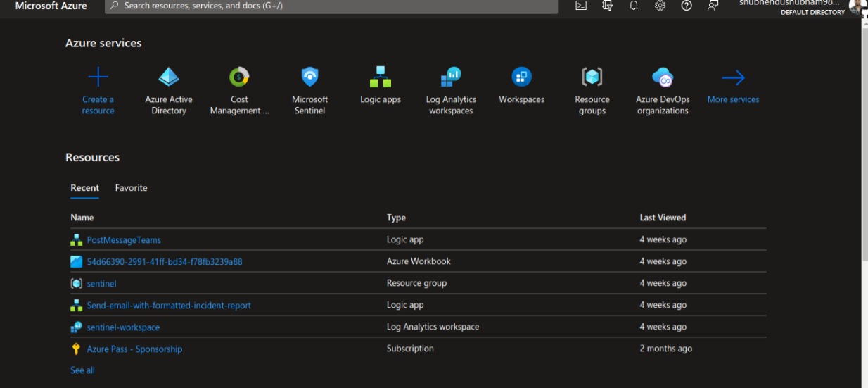Open the Directories and subscriptions filter icon
This screenshot has width=868, height=388.
tap(608, 5)
